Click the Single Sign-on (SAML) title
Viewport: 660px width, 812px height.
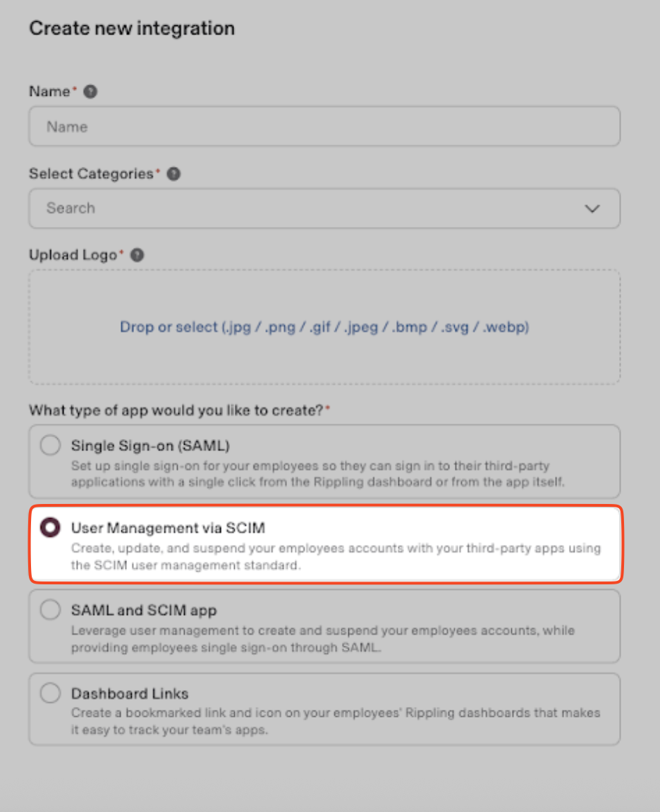coord(150,445)
